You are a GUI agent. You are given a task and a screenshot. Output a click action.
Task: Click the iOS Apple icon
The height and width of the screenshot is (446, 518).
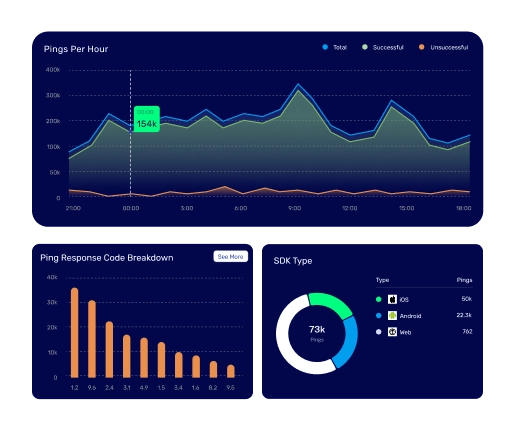(x=392, y=299)
